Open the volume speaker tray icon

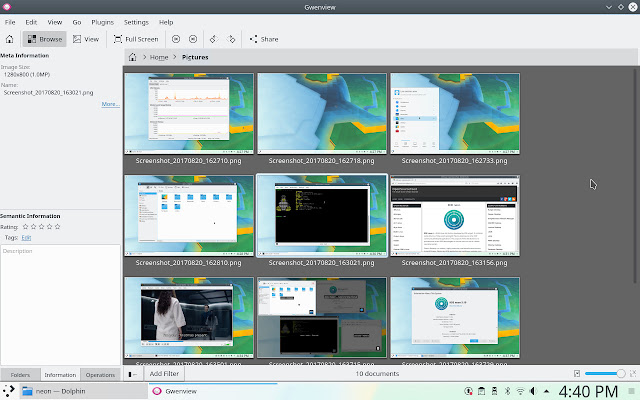(533, 391)
